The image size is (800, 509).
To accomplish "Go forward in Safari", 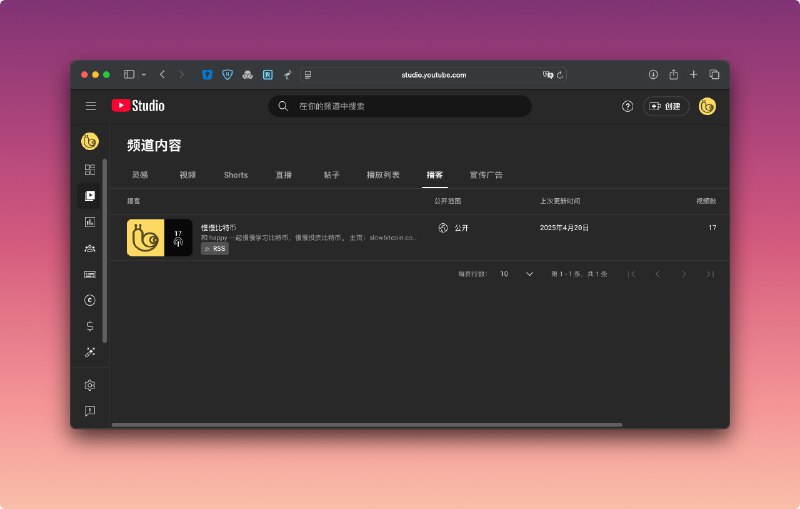I will coord(181,74).
